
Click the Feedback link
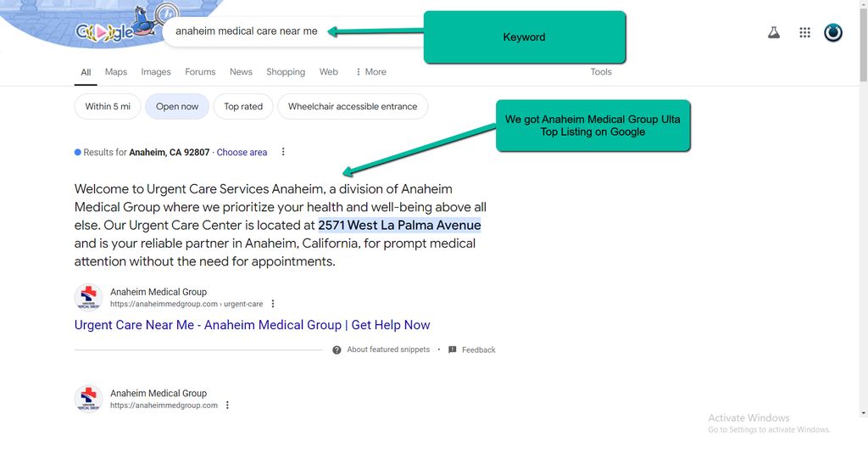point(478,350)
